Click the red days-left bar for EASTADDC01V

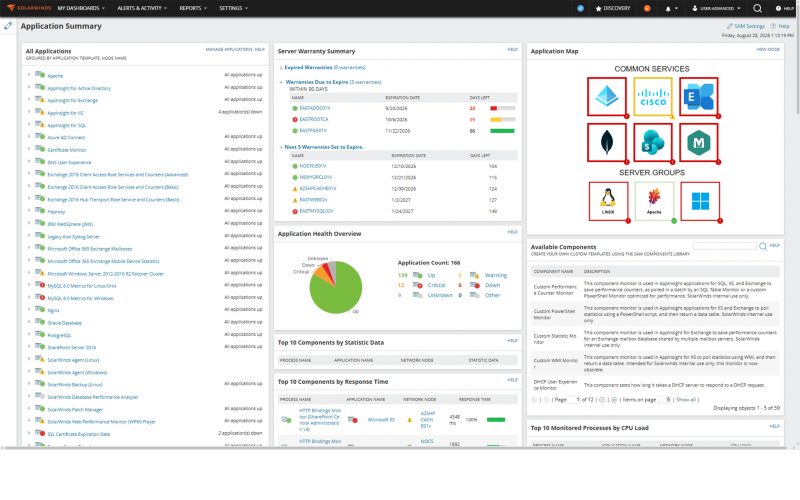[502, 108]
